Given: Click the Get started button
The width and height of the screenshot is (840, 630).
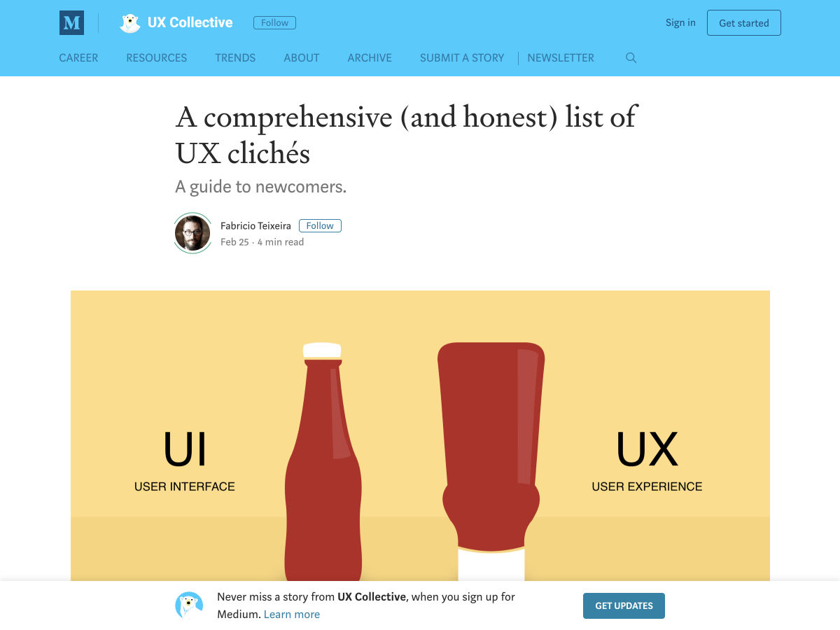Looking at the screenshot, I should click(743, 23).
